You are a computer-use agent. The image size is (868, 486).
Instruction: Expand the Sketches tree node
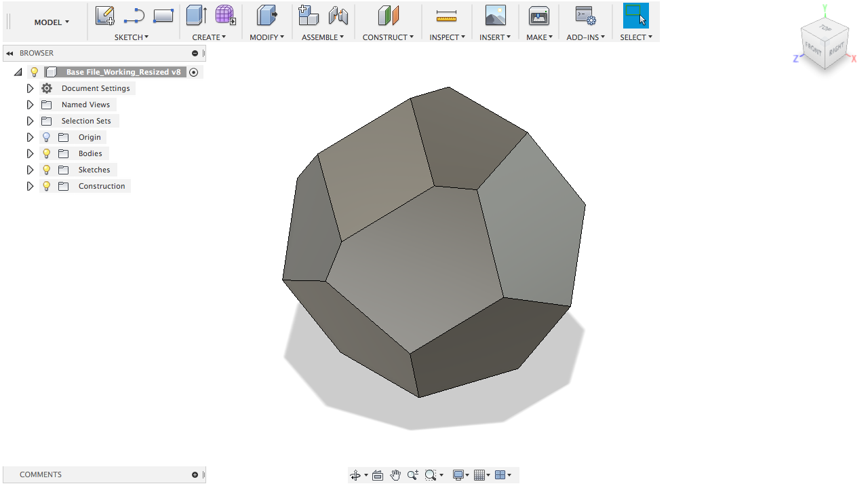tap(30, 170)
